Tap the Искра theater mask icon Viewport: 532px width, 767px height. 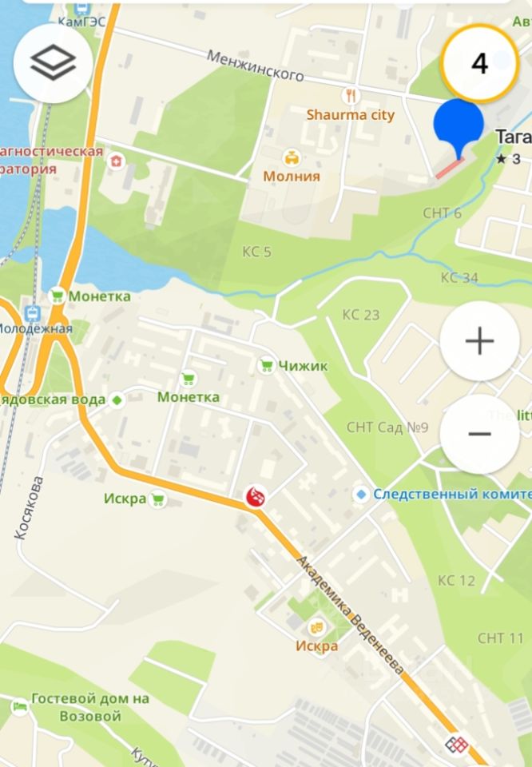(x=316, y=626)
